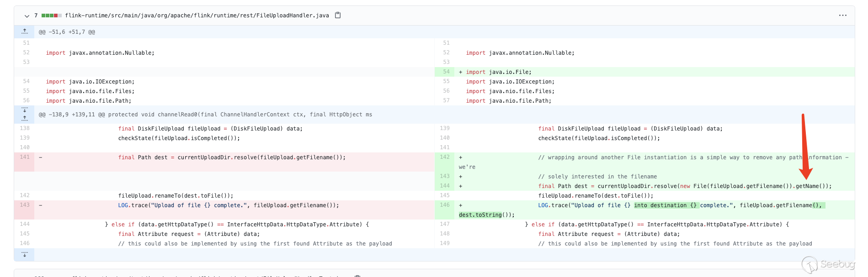Viewport: 868px width, 277px height.
Task: Select added line number 54
Action: click(446, 72)
